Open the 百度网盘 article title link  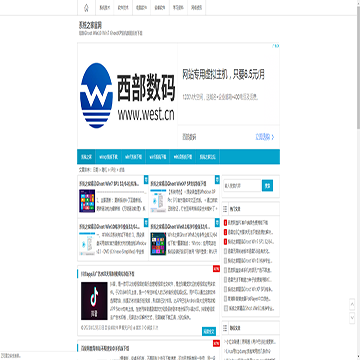tap(105, 348)
